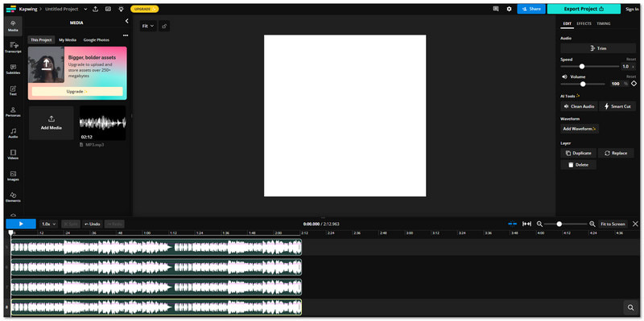Reset the Volume value
This screenshot has width=644, height=321.
[x=631, y=76]
